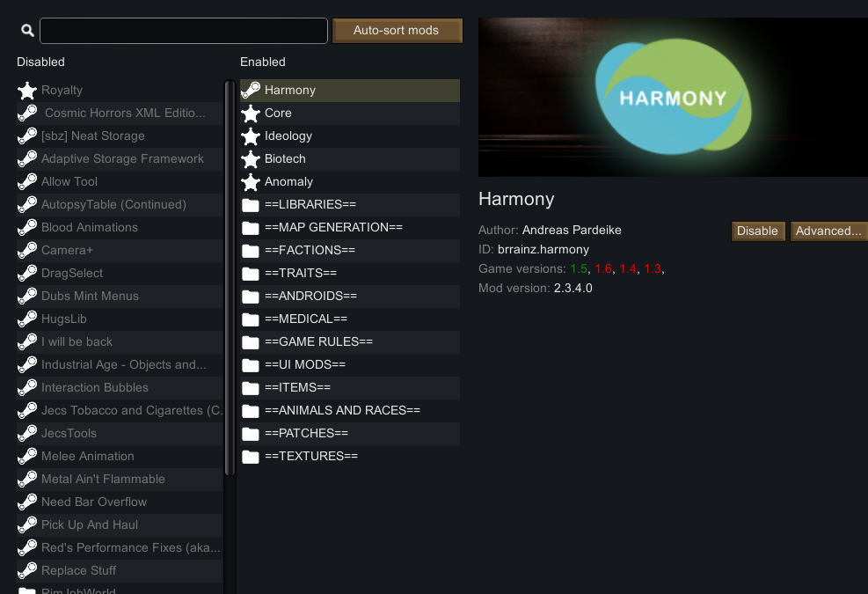Select Jecs Tobacco and Cigarettes mod
The height and width of the screenshot is (594, 868).
coord(120,411)
